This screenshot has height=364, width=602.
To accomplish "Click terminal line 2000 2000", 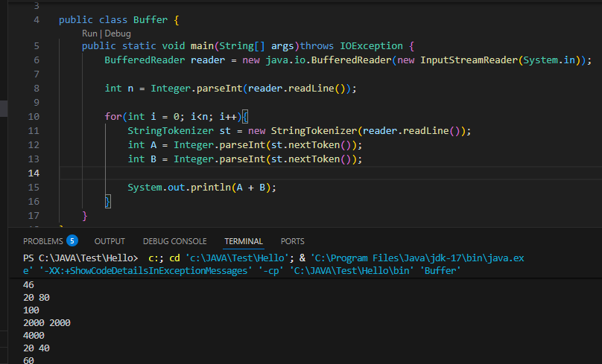I will pyautogui.click(x=47, y=323).
